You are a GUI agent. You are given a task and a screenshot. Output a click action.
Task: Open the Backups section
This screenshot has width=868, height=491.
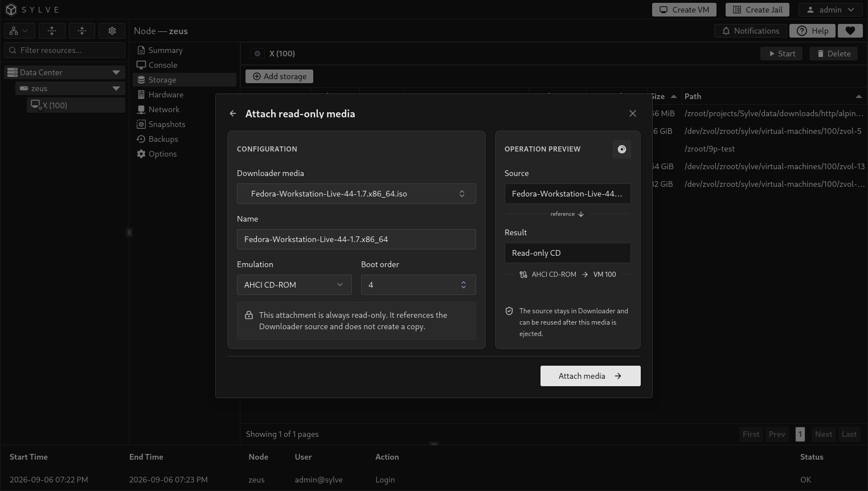(x=185, y=139)
